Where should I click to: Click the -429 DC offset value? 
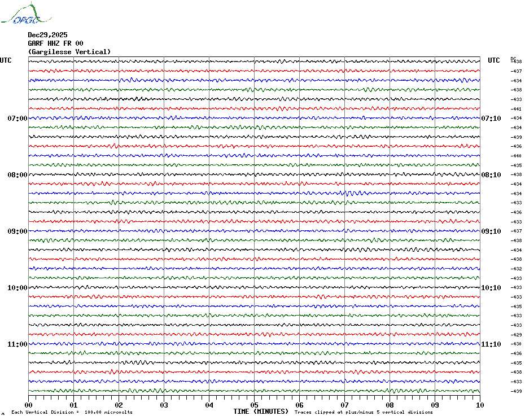click(516, 335)
